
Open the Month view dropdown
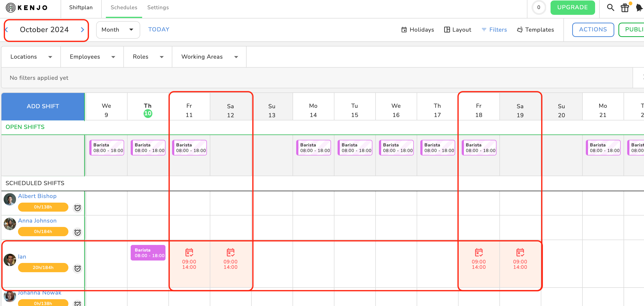tap(118, 30)
